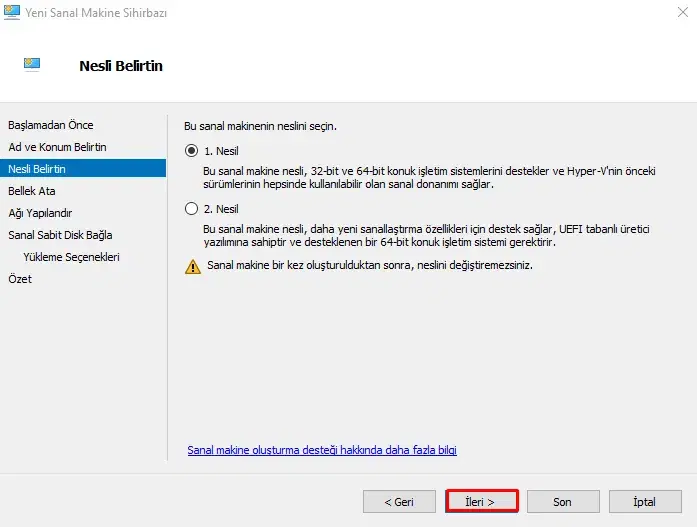Open the Ağı Yapılandır step
The image size is (697, 527).
click(x=40, y=213)
